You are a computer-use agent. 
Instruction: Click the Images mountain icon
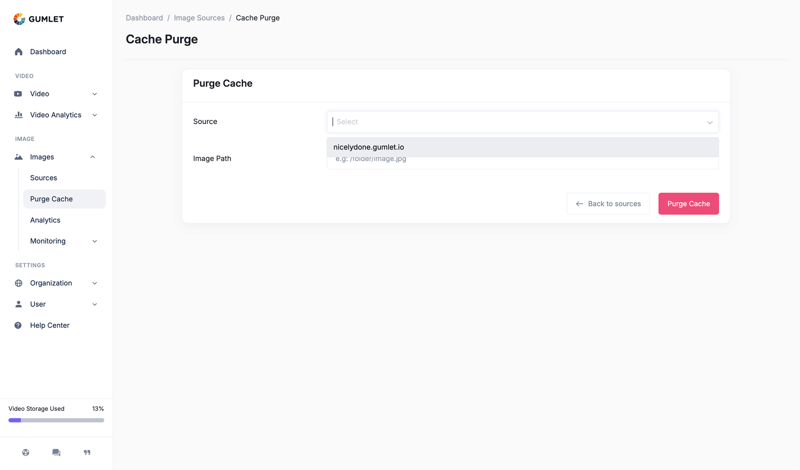coord(18,157)
